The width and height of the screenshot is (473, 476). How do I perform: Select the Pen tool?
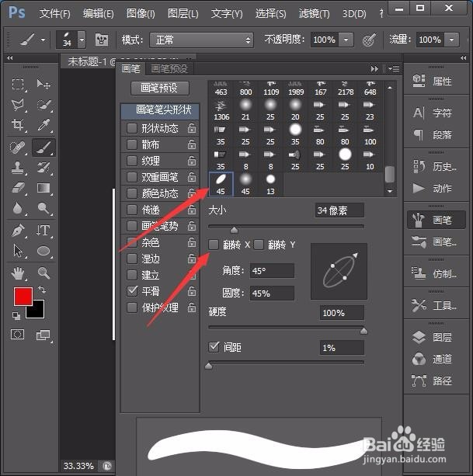18,231
